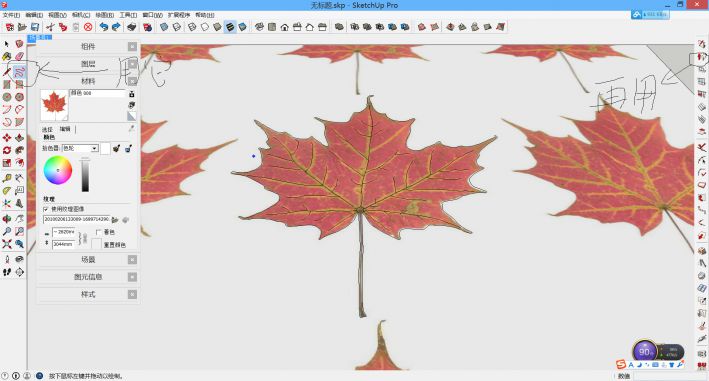Toggle the use texture image checkbox
Screen dimensions: 709x381
(x=46, y=209)
